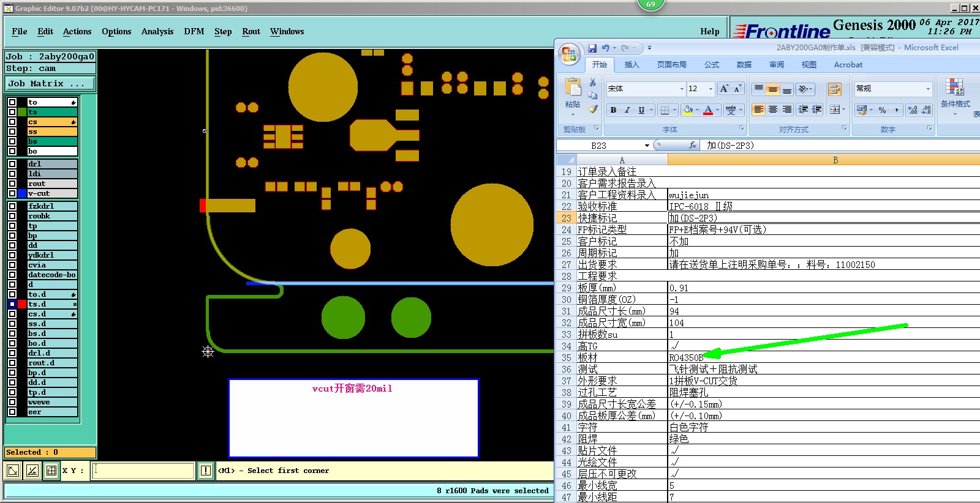Viewport: 980px width, 503px height.
Task: Toggle the 'v-cut' layer checkbox
Action: [12, 193]
